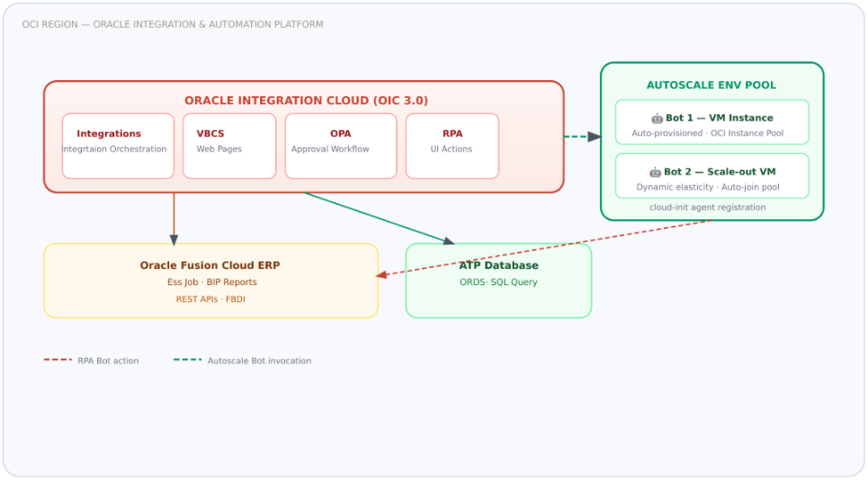Select the Integrations box in OIC
Viewport: 868px width, 480px height.
pos(118,146)
